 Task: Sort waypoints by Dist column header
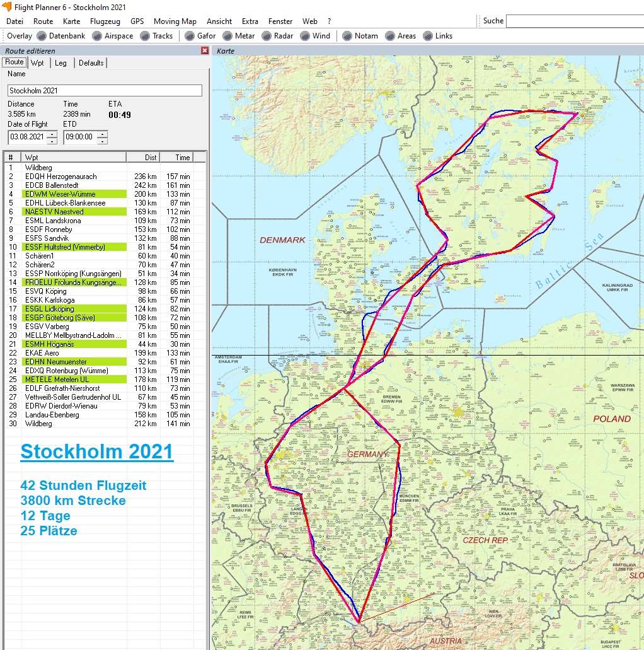point(143,157)
